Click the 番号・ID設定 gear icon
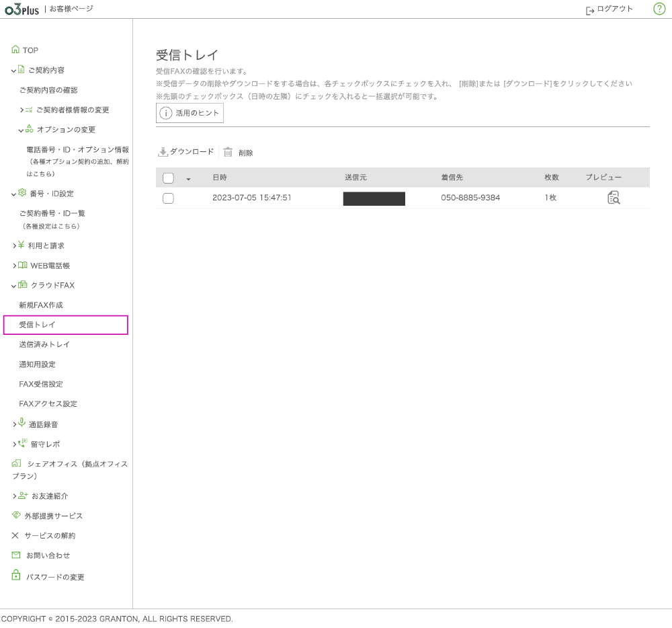This screenshot has width=672, height=628. (22, 193)
